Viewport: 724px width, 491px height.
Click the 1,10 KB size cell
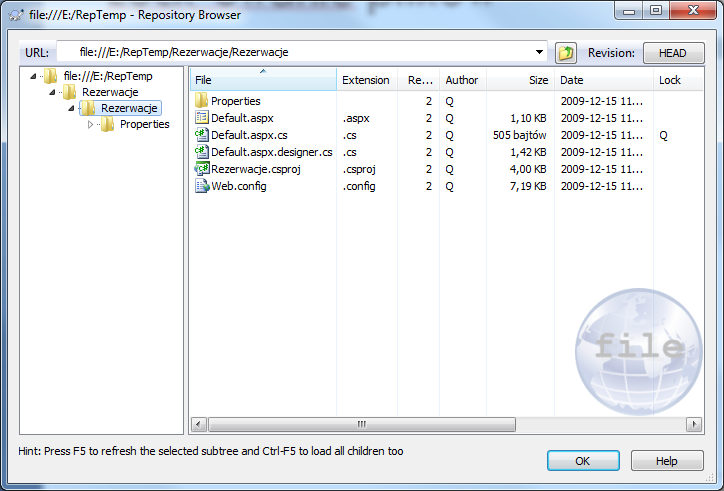coord(528,118)
